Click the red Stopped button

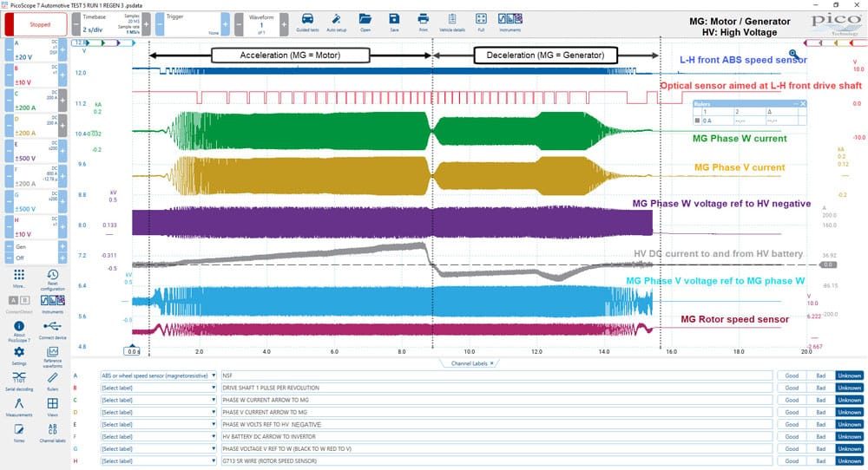pyautogui.click(x=36, y=24)
